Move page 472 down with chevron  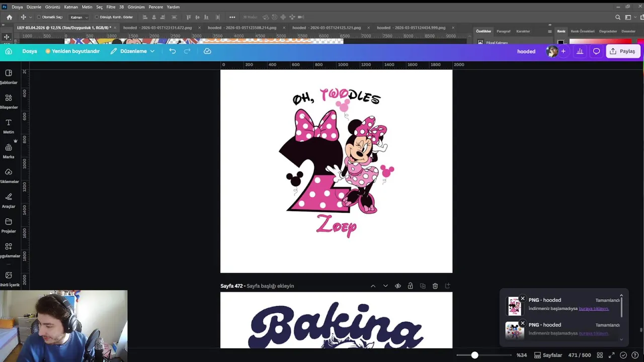pos(385,286)
